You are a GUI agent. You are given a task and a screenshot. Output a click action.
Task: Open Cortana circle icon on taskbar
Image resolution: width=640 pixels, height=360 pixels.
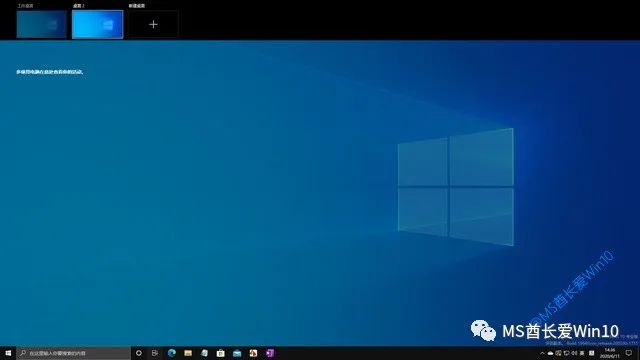pos(139,353)
